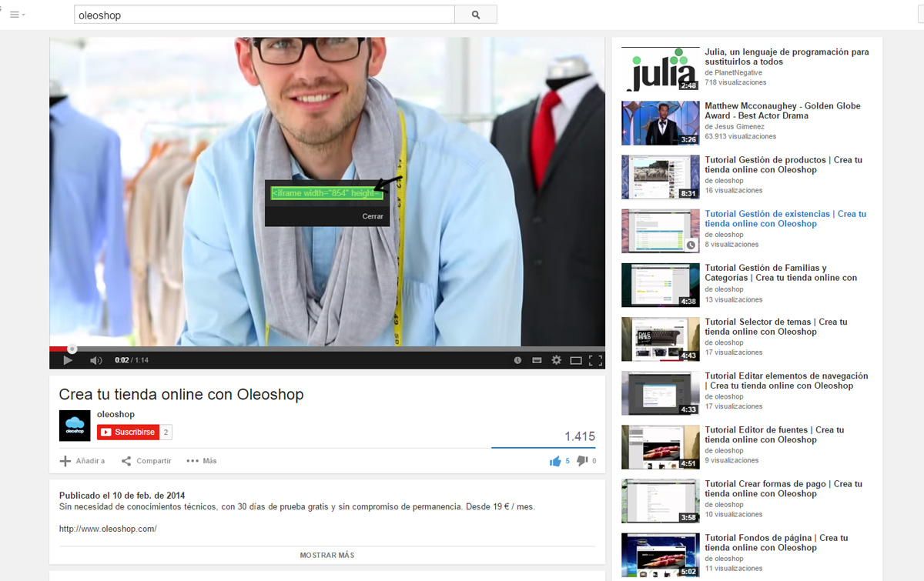Open Tutorial Crear formas de pago thumbnail
Viewport: 924px width, 581px height.
pyautogui.click(x=660, y=501)
